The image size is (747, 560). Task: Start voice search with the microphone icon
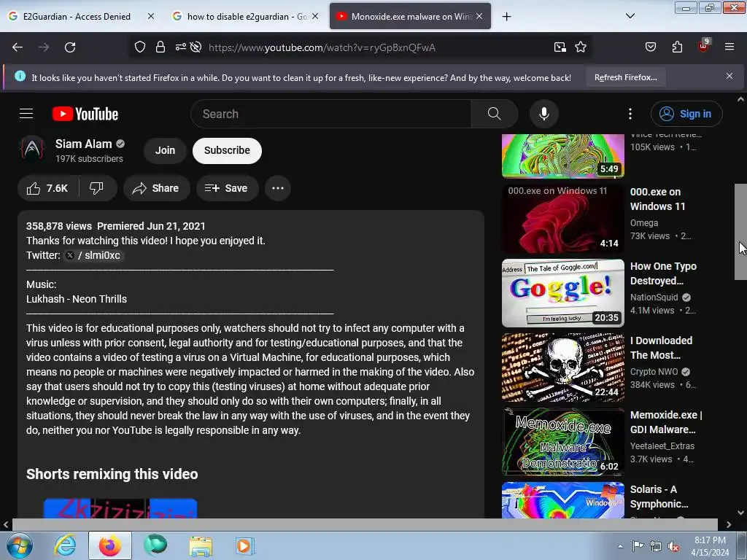543,114
